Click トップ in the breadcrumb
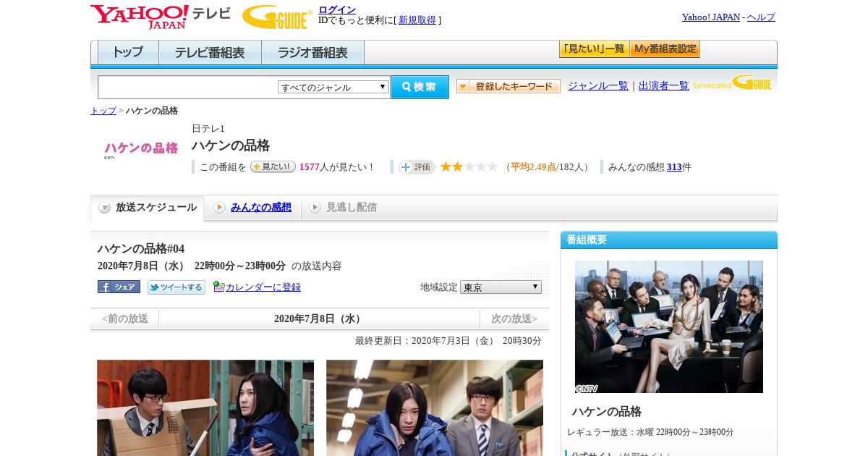This screenshot has height=456, width=868. pyautogui.click(x=103, y=111)
